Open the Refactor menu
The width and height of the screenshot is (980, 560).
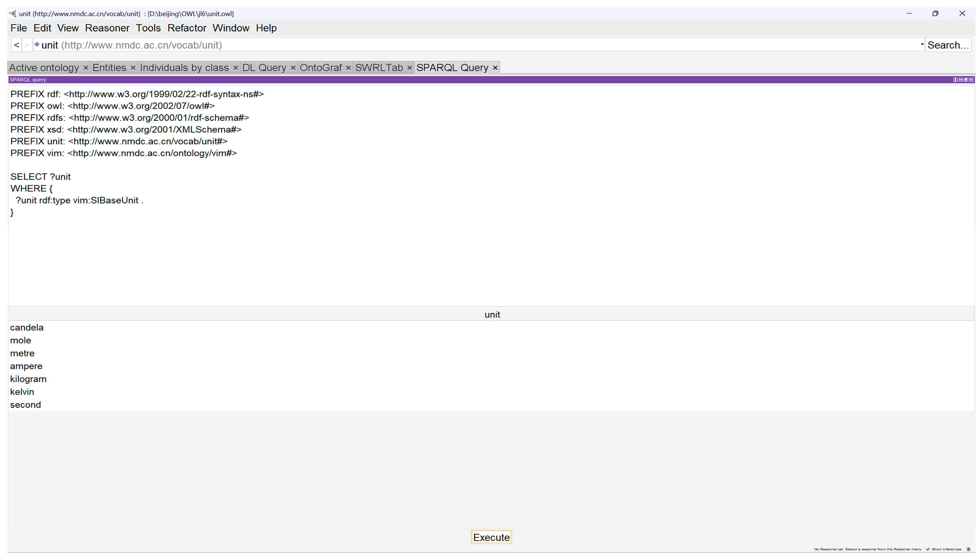click(187, 28)
